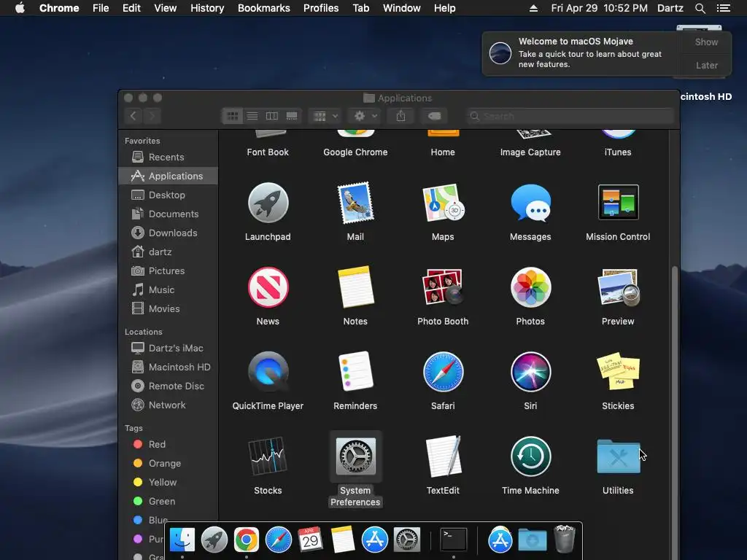Click the Finder search field
Viewport: 747px width, 560px height.
(x=570, y=116)
